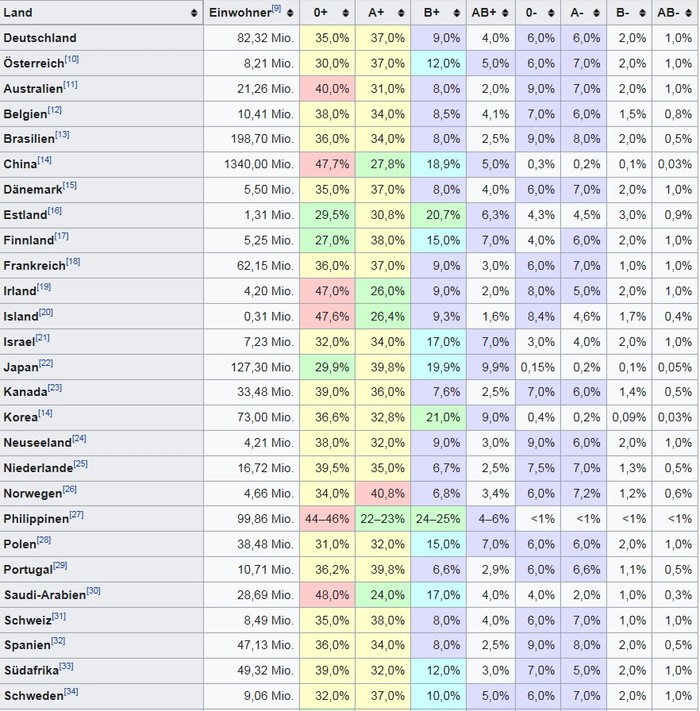
Task: Open footnote 9 beside Einwohner header
Action: pos(276,8)
